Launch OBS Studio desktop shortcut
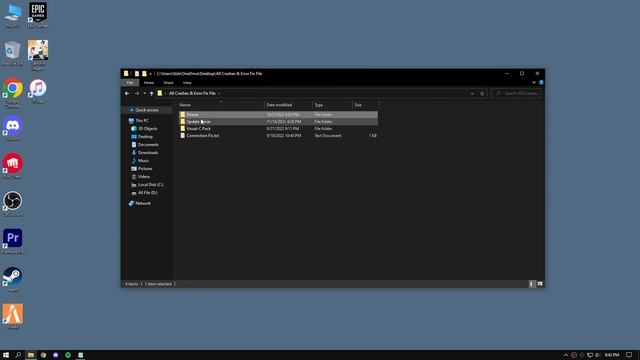640x360 pixels. 13,204
